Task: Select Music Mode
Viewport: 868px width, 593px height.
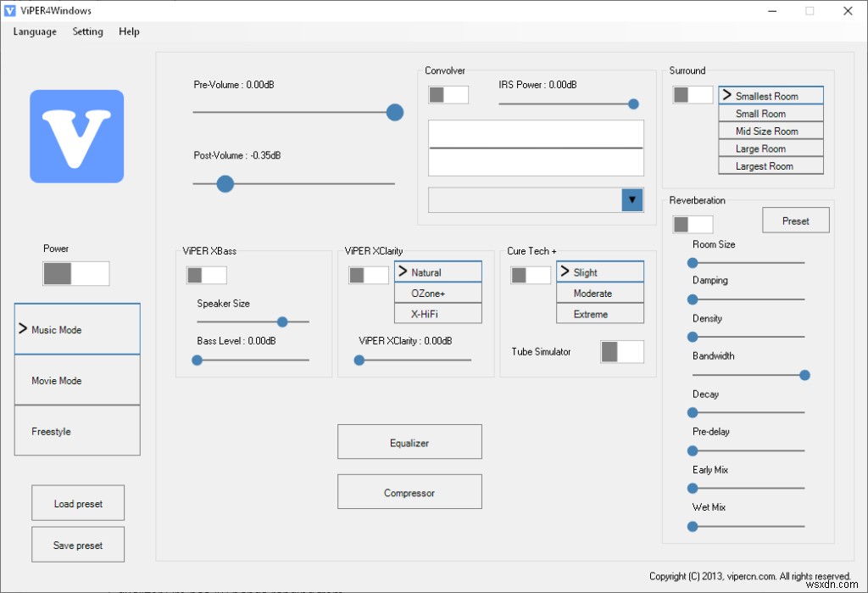Action: click(77, 329)
